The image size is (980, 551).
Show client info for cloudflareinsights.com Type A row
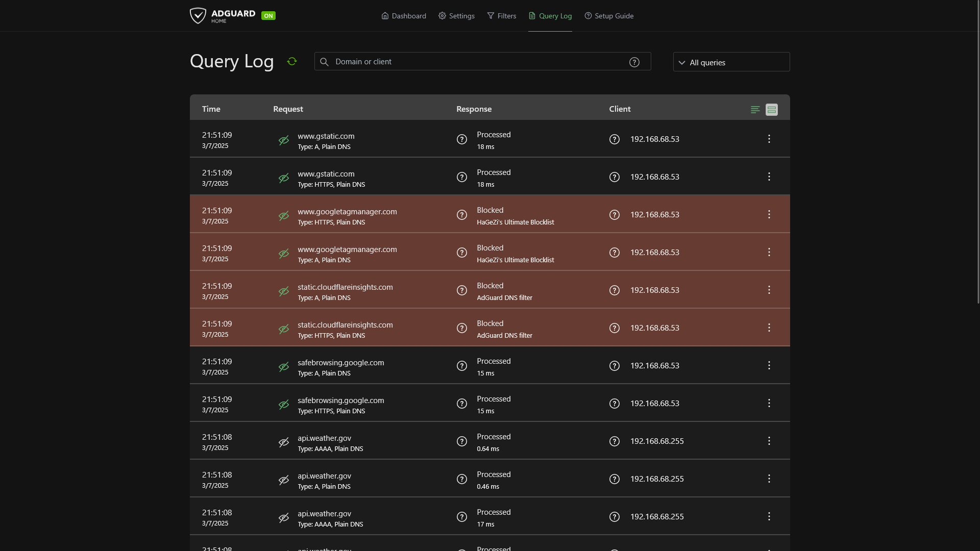click(x=615, y=290)
